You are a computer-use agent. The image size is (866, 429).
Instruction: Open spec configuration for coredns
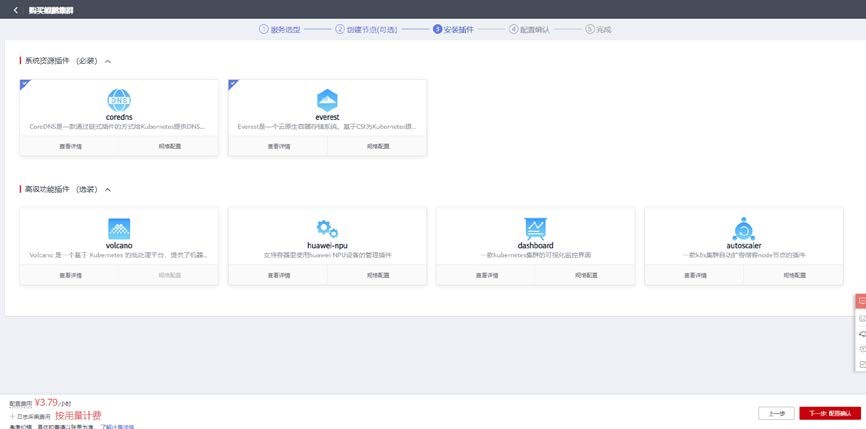(168, 146)
